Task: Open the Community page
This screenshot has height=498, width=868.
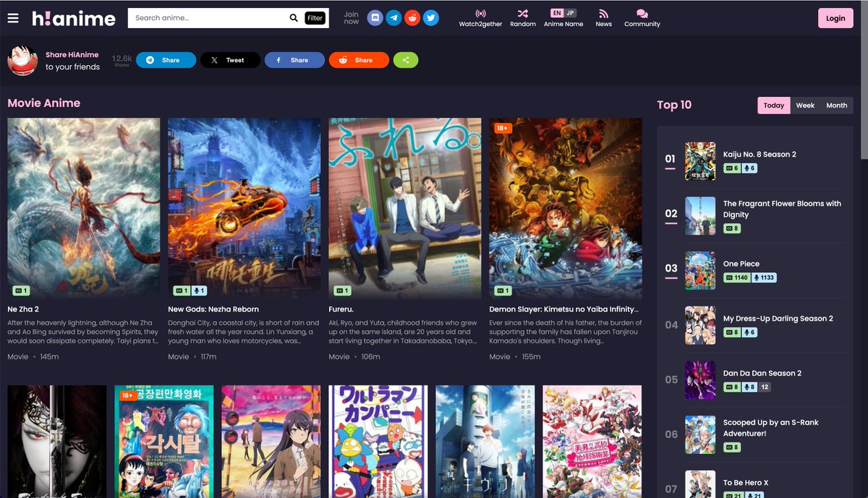Action: tap(642, 18)
